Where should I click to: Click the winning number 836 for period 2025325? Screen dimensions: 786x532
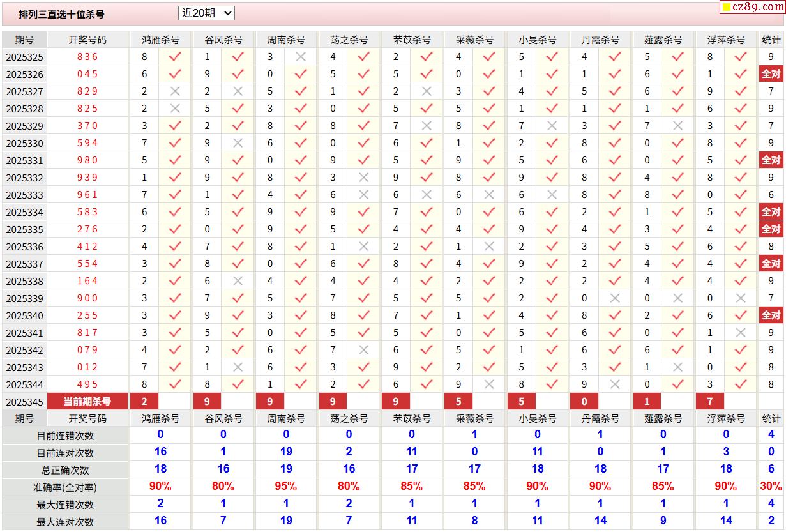coord(87,57)
